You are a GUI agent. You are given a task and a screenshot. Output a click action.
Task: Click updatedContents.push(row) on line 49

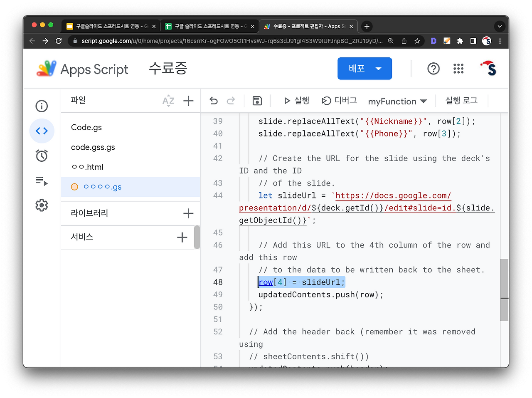(x=321, y=294)
